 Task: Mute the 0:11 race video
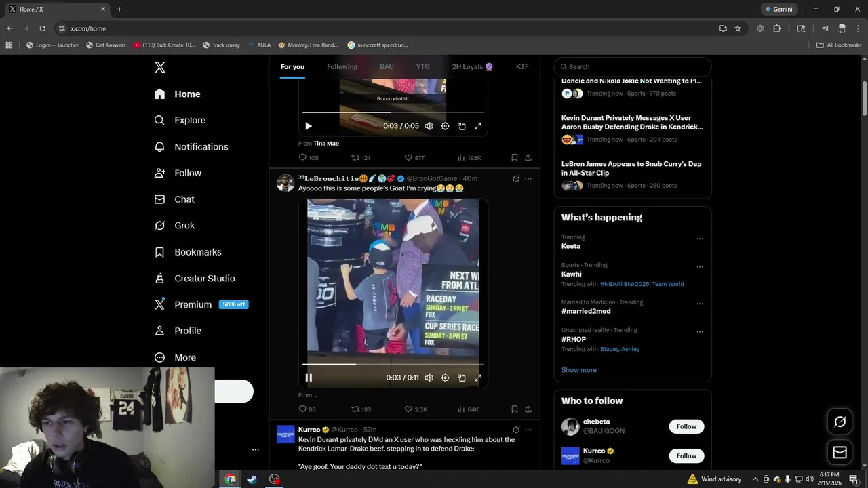[x=429, y=378]
